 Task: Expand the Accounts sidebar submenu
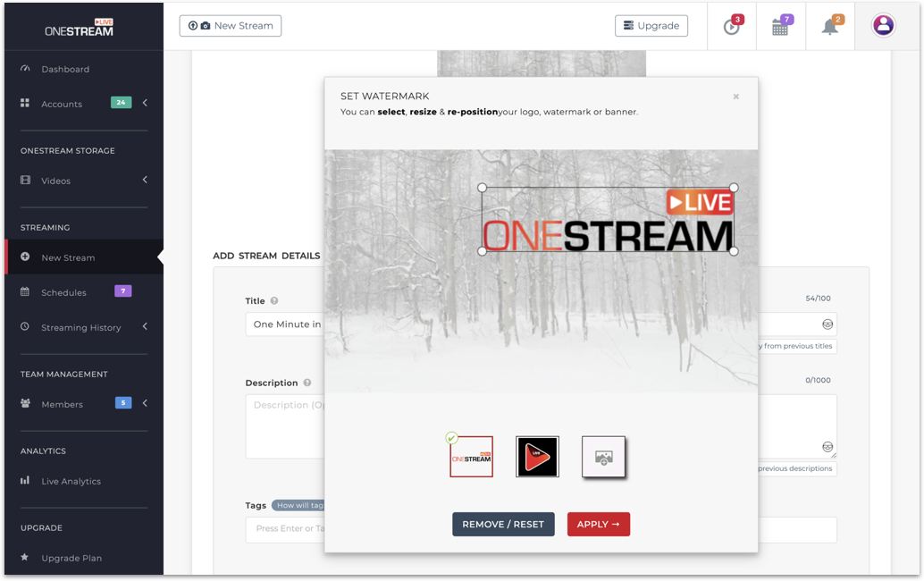145,104
